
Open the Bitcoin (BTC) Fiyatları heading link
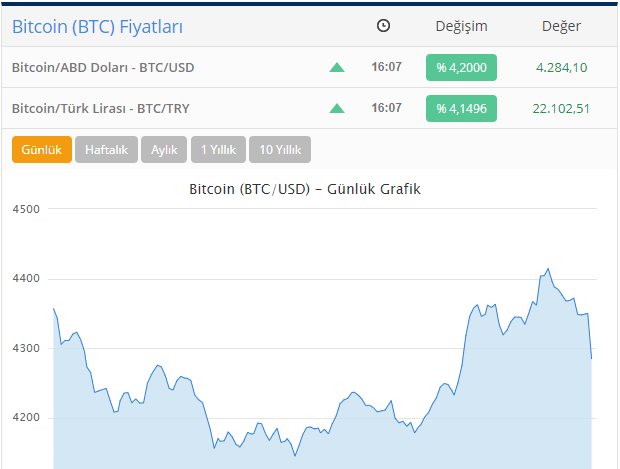point(97,27)
